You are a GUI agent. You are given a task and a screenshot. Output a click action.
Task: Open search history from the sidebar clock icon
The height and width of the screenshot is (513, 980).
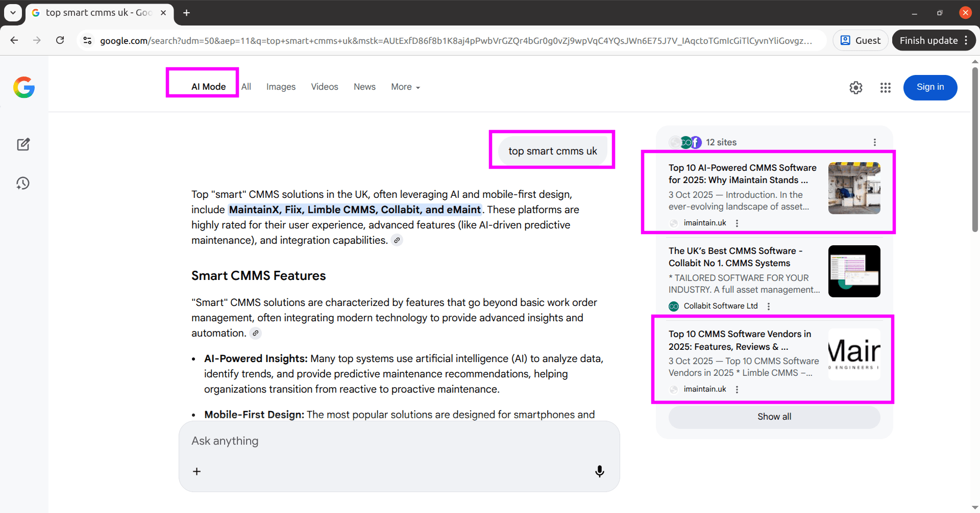pyautogui.click(x=23, y=183)
